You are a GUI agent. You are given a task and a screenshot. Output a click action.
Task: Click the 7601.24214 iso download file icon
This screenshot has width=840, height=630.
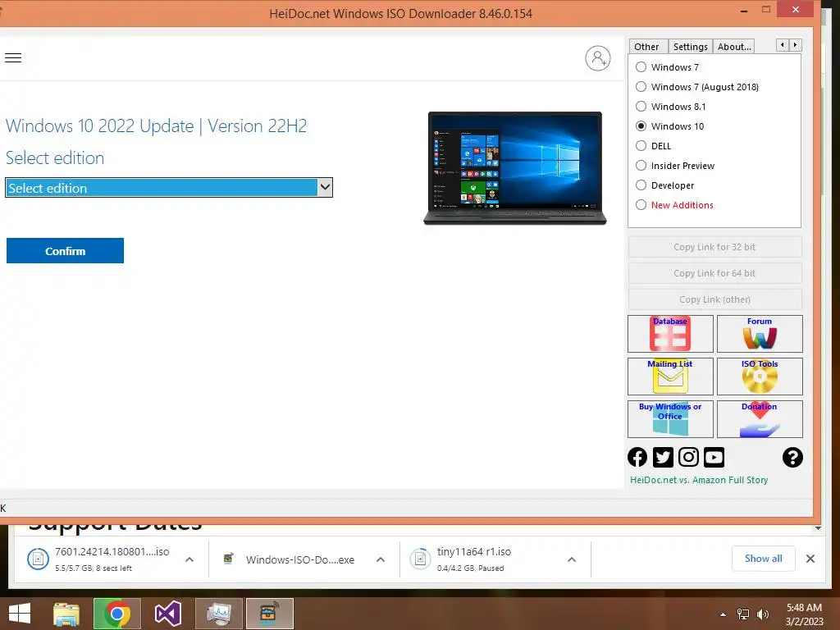click(x=38, y=559)
